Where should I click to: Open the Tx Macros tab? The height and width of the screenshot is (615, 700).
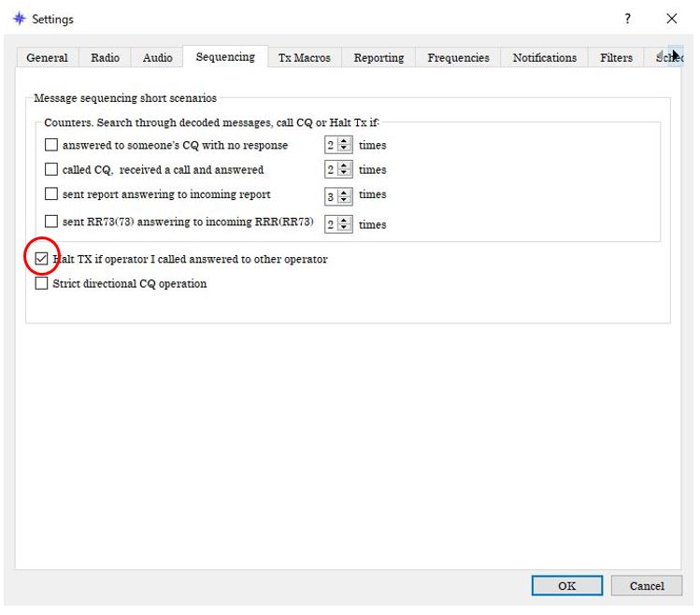[304, 58]
